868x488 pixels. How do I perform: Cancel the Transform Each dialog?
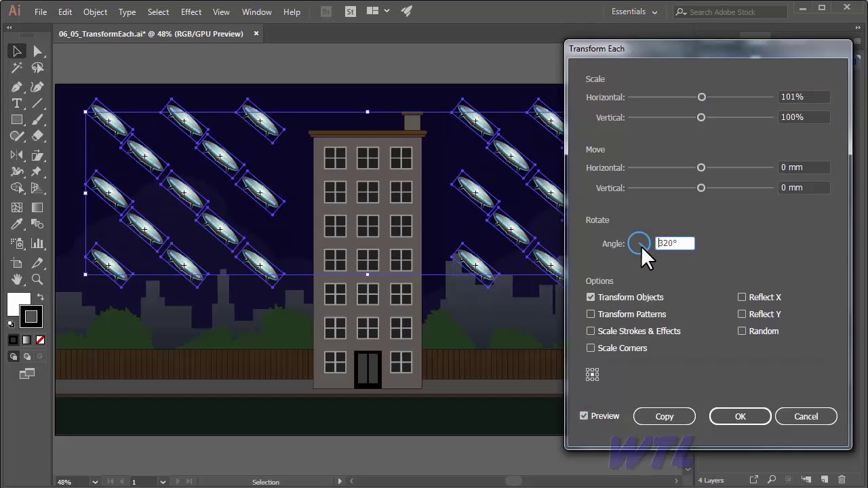click(806, 416)
